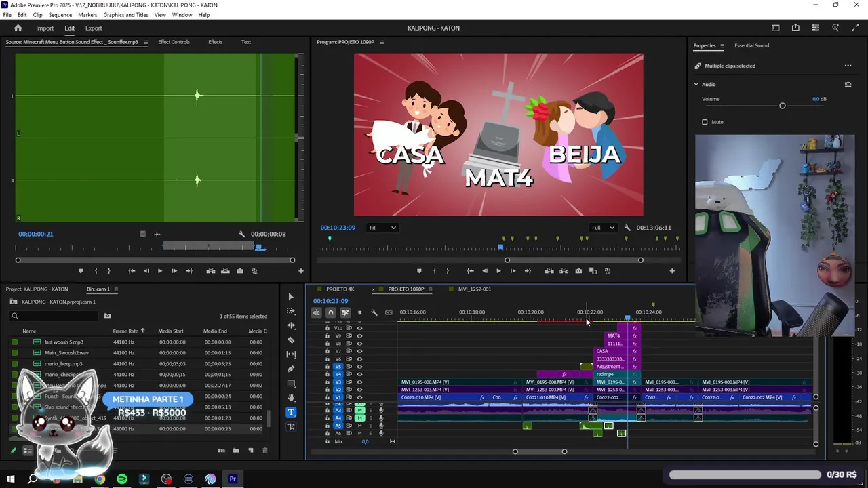Open the Program PROJETO 1080P panel menu
Image resolution: width=868 pixels, height=488 pixels.
[382, 42]
